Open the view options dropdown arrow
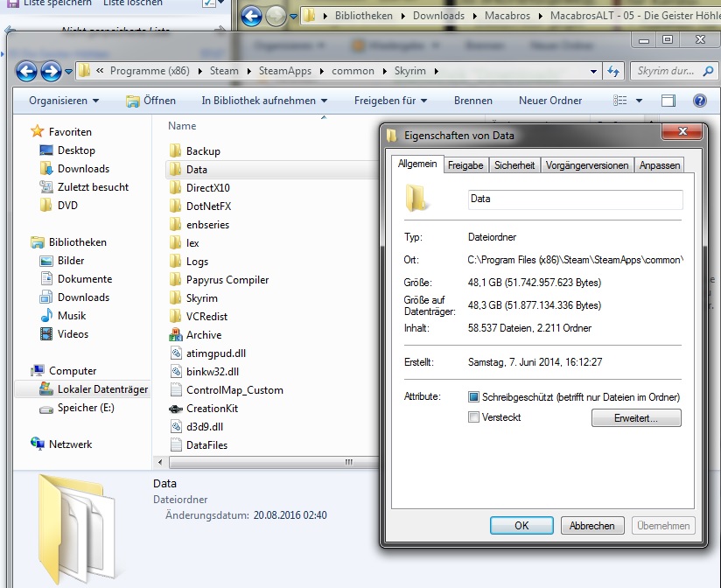The width and height of the screenshot is (721, 588). pos(639,101)
